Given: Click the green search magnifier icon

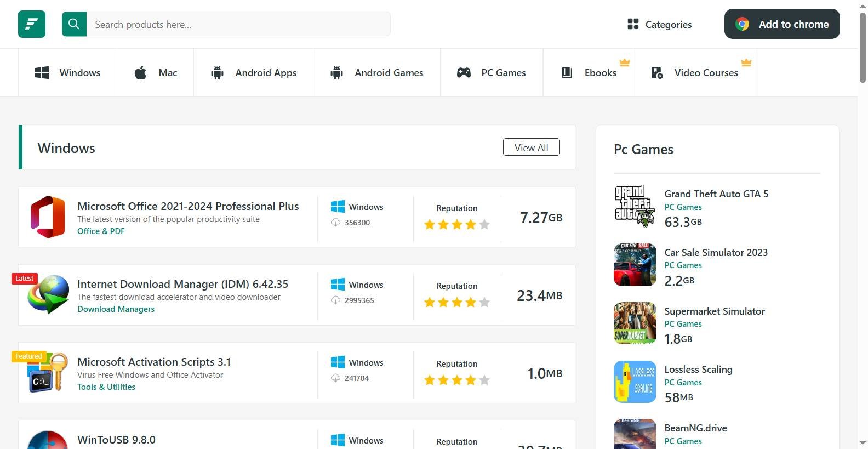Looking at the screenshot, I should coord(74,24).
